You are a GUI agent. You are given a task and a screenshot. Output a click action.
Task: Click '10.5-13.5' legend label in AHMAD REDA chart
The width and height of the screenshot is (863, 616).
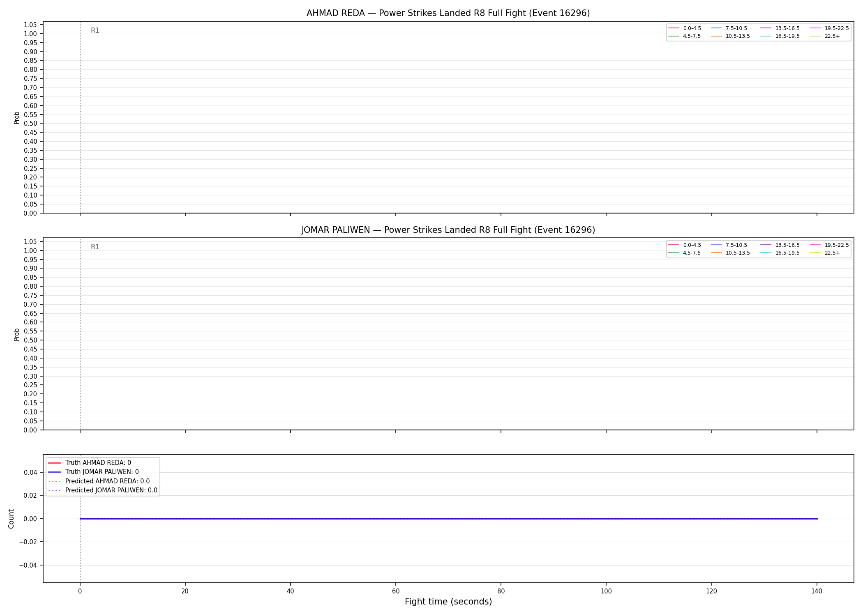click(738, 36)
